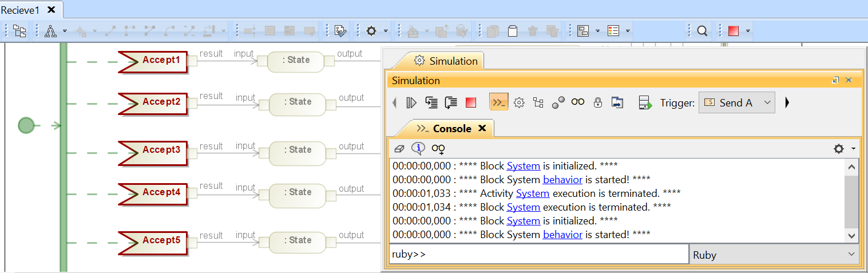The height and width of the screenshot is (273, 868).
Task: Click the glasses watch icon in simulation toolbar
Action: [x=578, y=102]
